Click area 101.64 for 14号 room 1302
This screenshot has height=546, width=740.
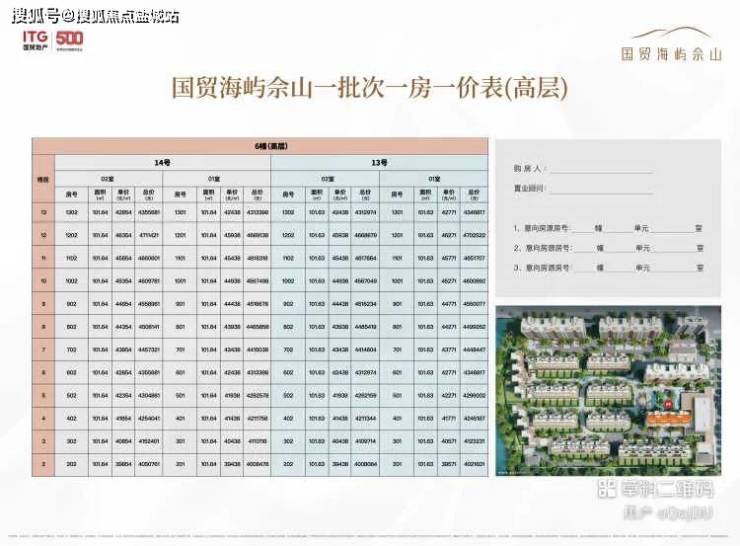click(100, 212)
